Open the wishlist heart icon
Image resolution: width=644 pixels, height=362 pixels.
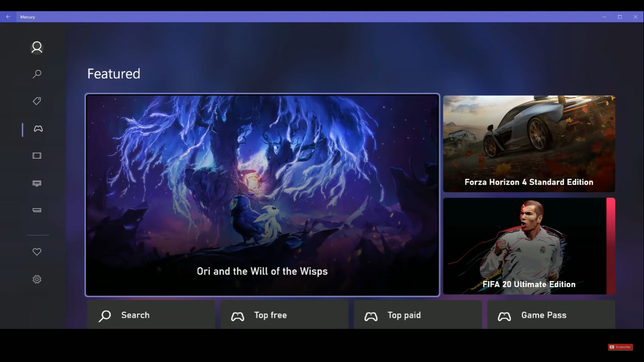point(37,252)
